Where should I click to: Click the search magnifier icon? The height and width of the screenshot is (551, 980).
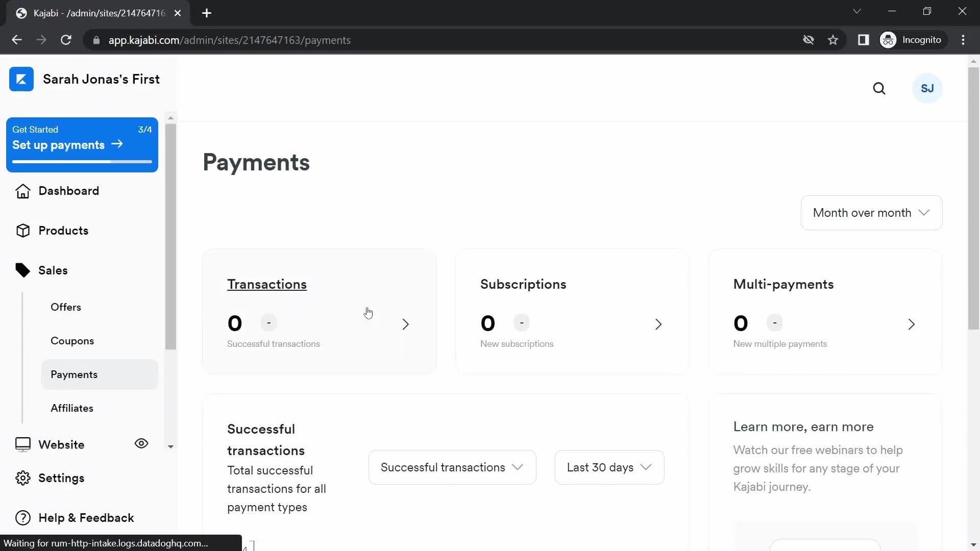pos(880,88)
